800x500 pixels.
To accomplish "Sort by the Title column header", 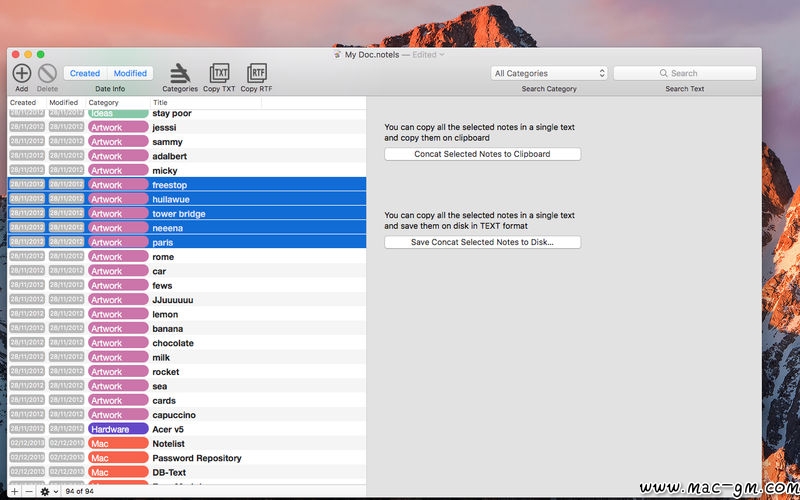I will pyautogui.click(x=206, y=103).
